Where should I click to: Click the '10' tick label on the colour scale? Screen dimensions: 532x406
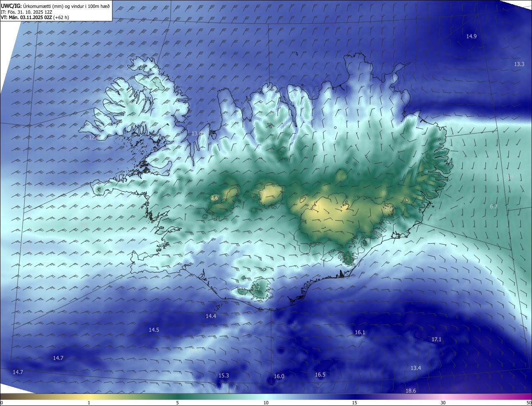pos(266,403)
